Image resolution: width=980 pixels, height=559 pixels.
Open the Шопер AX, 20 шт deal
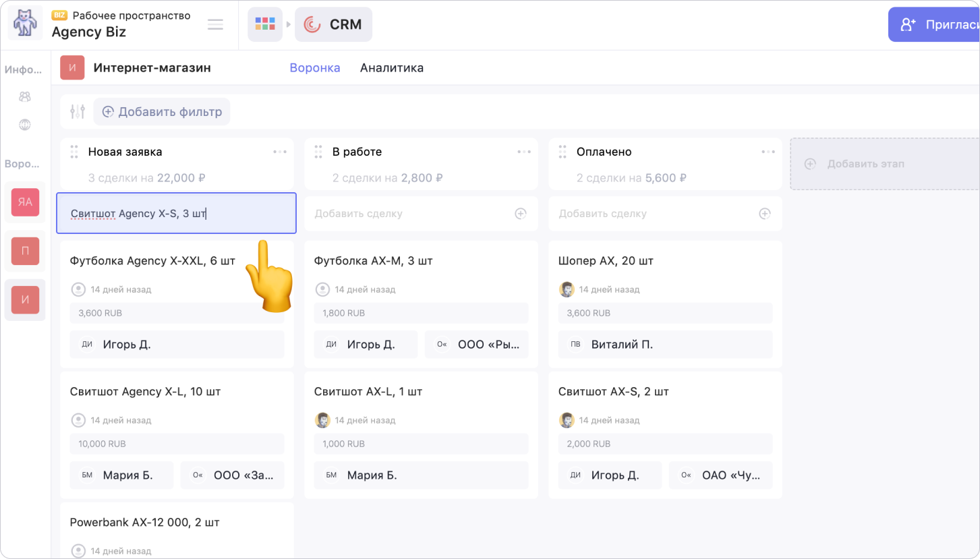(605, 261)
